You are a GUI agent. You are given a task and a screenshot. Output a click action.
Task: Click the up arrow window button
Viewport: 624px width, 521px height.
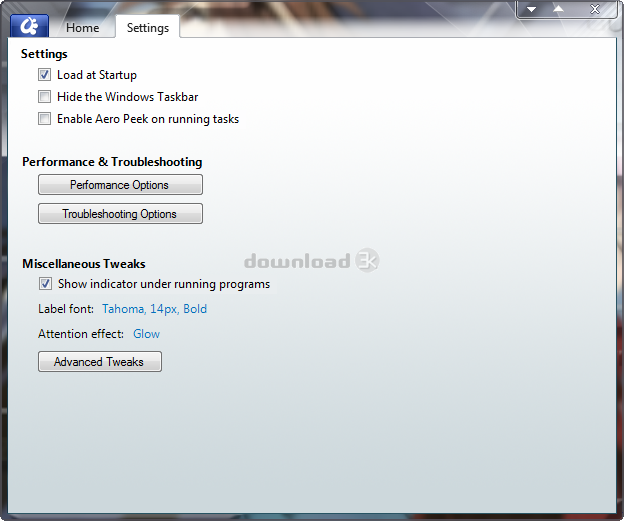point(559,9)
